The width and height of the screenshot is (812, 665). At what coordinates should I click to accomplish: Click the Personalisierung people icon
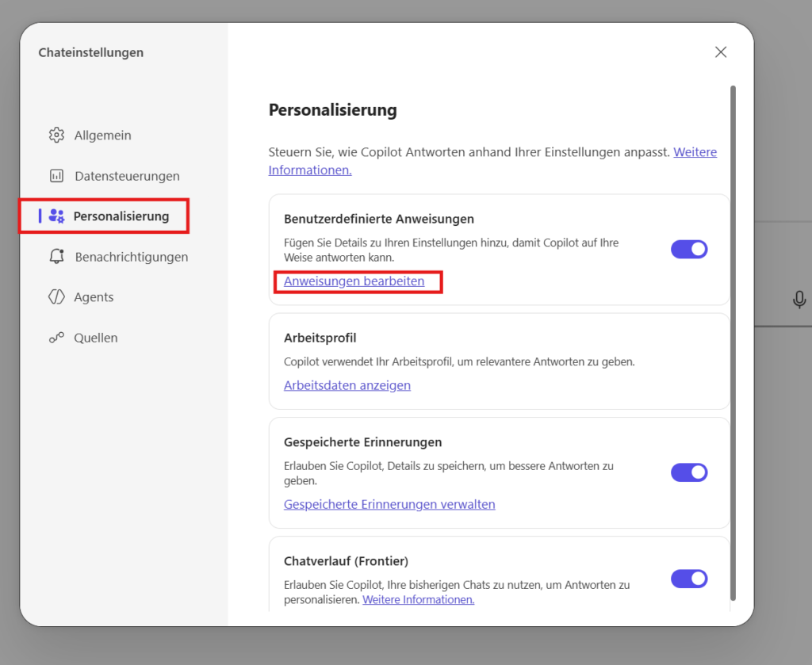[x=56, y=216]
